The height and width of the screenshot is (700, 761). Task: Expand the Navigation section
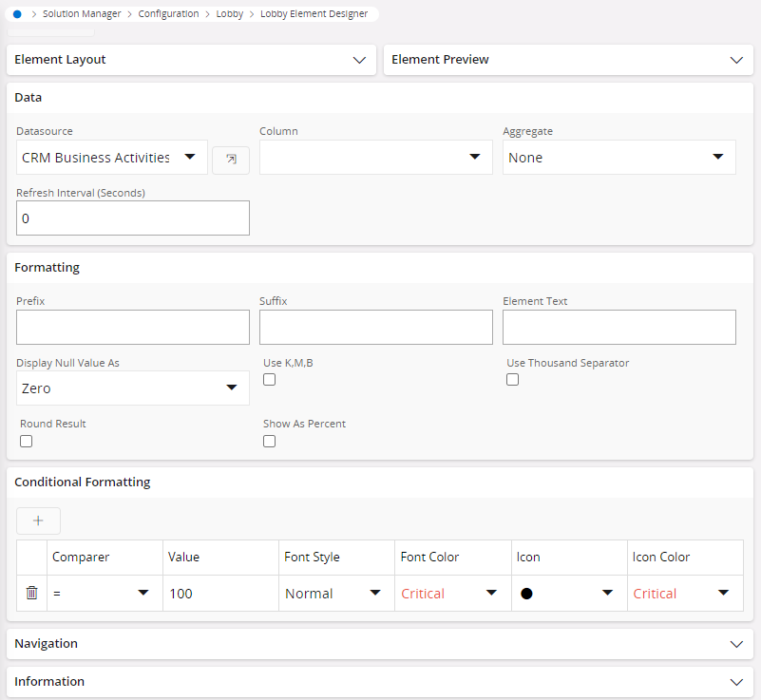[380, 644]
